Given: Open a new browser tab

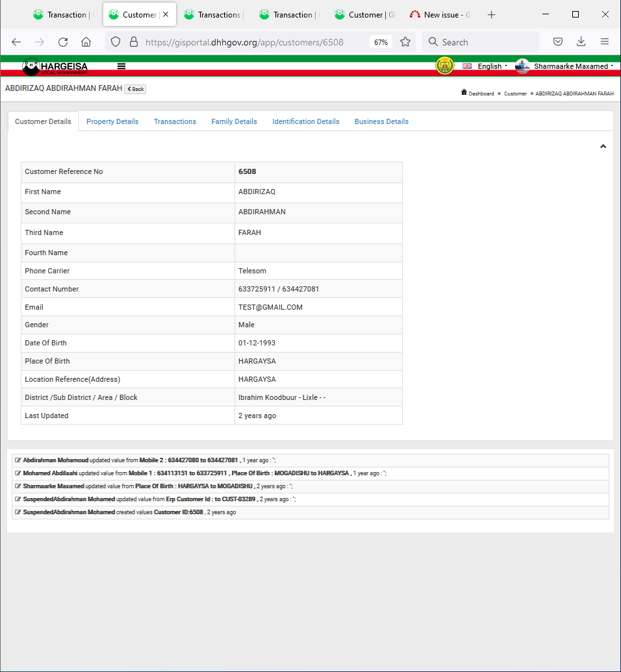Looking at the screenshot, I should (492, 15).
